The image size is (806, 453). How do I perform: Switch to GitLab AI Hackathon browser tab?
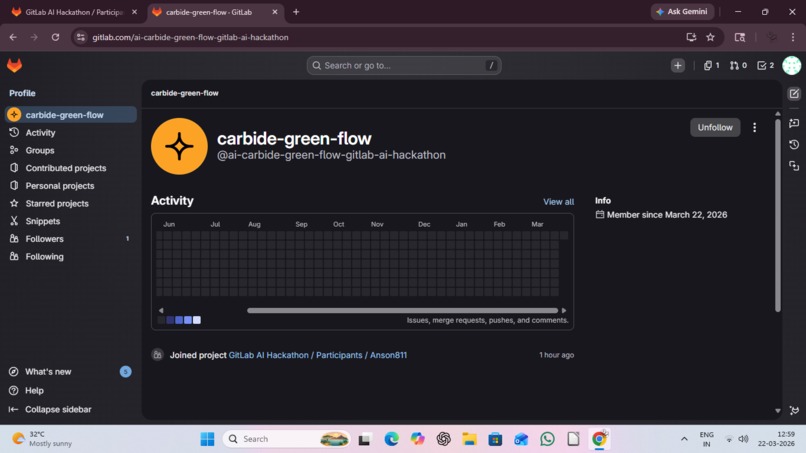coord(74,12)
